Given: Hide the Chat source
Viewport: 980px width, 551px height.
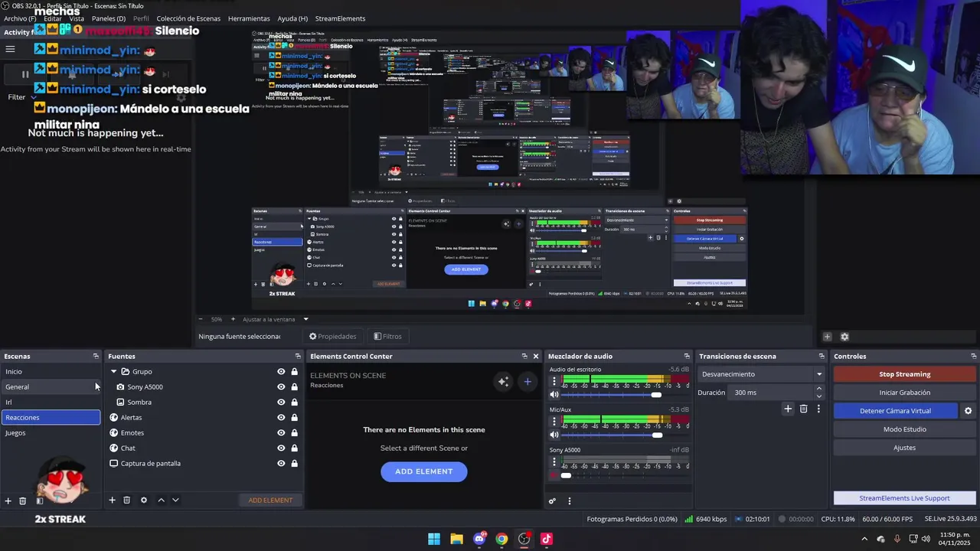Looking at the screenshot, I should click(281, 448).
